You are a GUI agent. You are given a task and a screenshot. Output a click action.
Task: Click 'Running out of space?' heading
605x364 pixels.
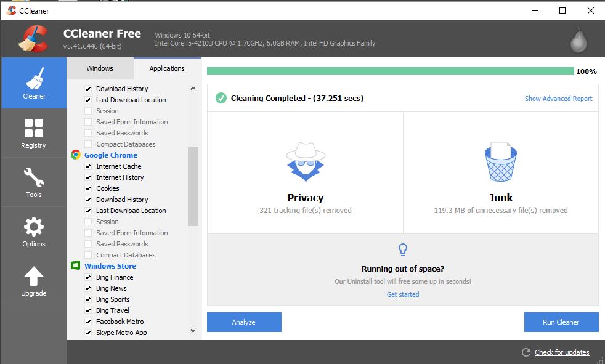pyautogui.click(x=403, y=269)
